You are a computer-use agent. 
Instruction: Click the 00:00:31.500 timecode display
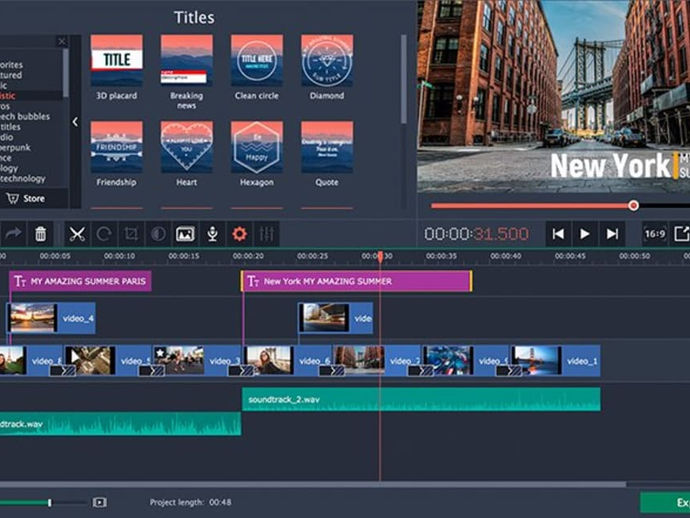click(477, 234)
